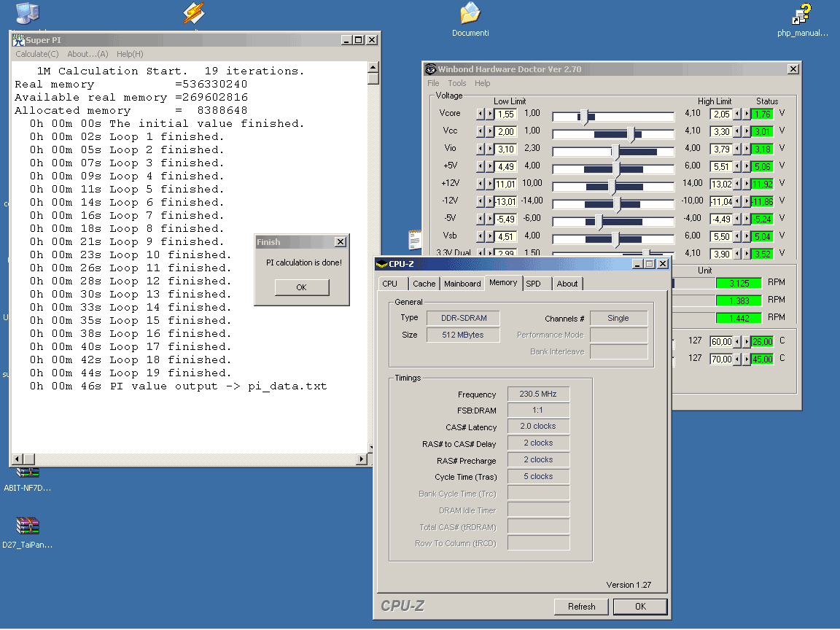Click OK button in CPU-Z
840x630 pixels.
pyautogui.click(x=640, y=607)
